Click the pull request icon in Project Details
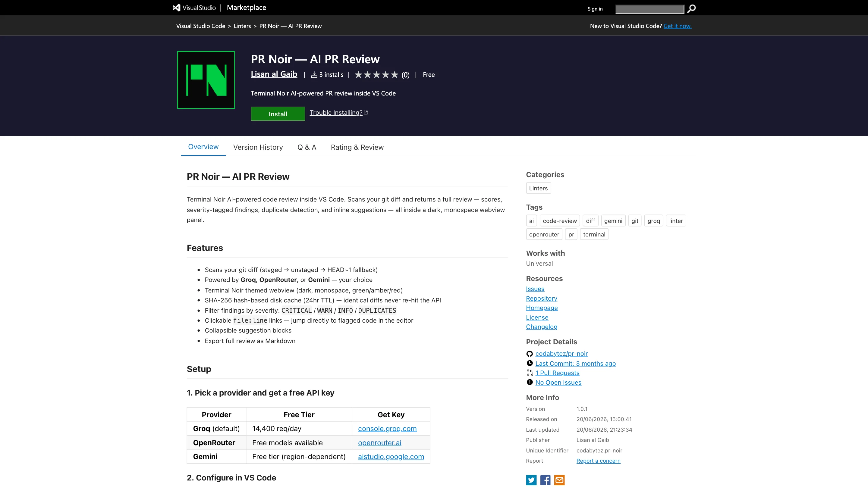Image resolution: width=868 pixels, height=488 pixels. point(530,373)
